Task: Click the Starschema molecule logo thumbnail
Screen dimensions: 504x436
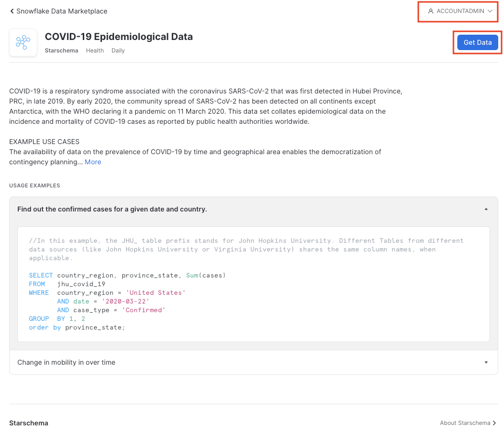Action: 23,42
